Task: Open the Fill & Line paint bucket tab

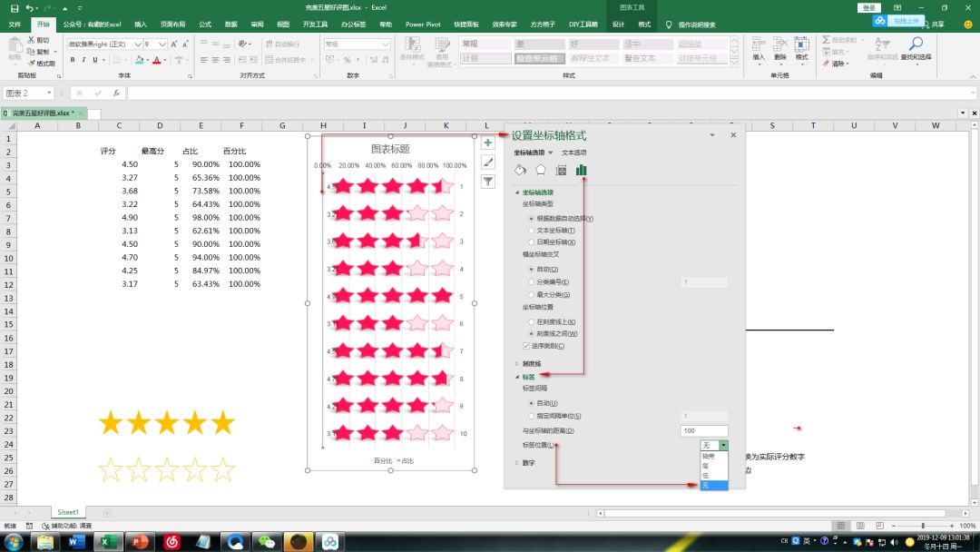Action: pyautogui.click(x=520, y=170)
